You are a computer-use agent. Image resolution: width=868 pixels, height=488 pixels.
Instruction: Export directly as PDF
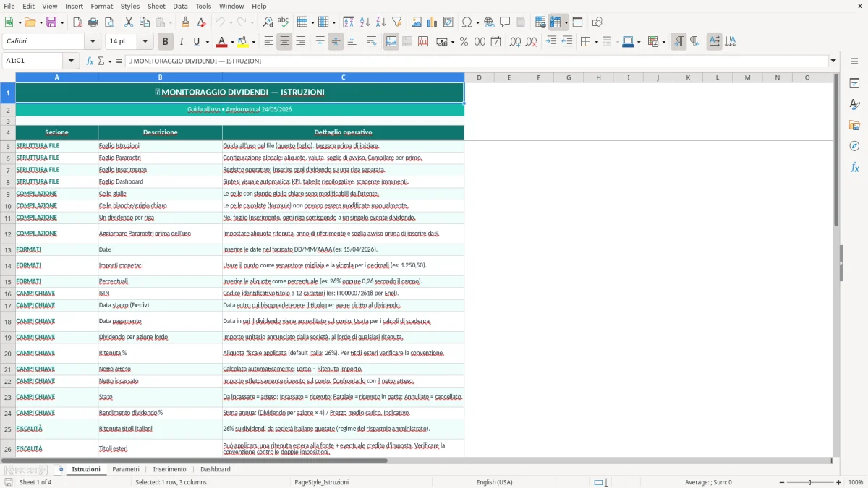[x=77, y=22]
